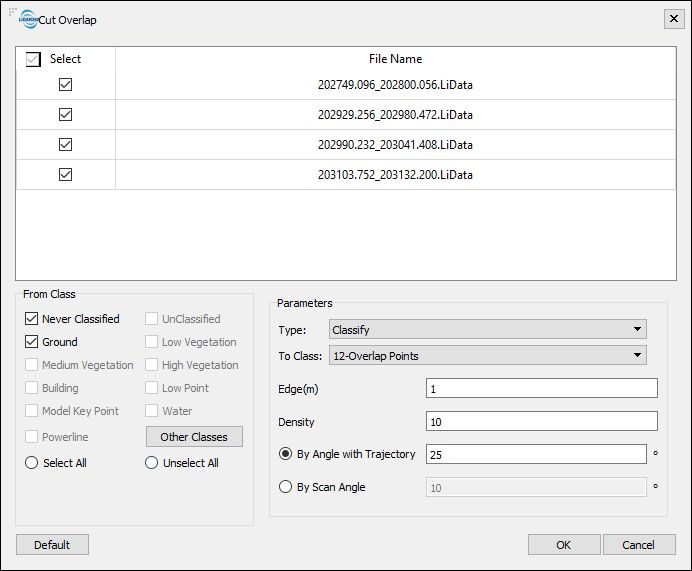The width and height of the screenshot is (692, 571).
Task: Click the Cancel button
Action: tap(639, 545)
